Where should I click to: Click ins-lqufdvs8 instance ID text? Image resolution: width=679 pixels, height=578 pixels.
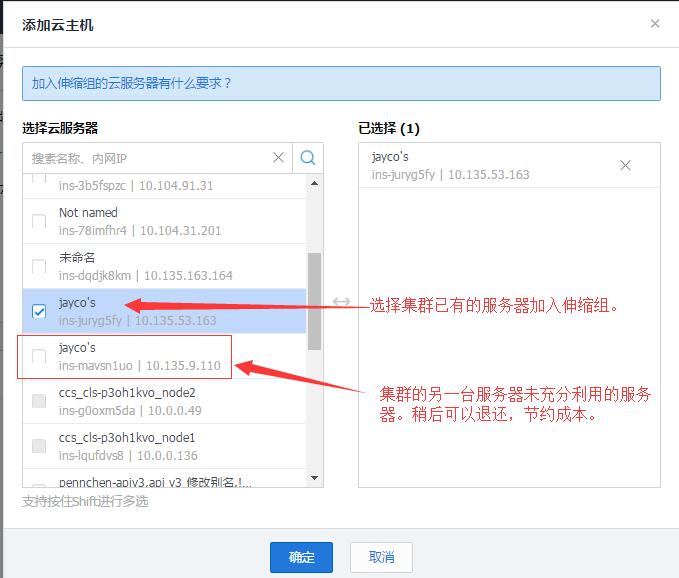(91, 456)
